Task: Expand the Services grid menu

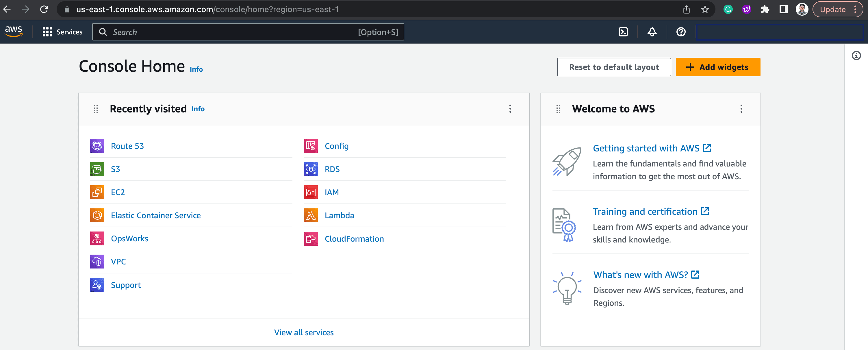Action: [x=62, y=32]
